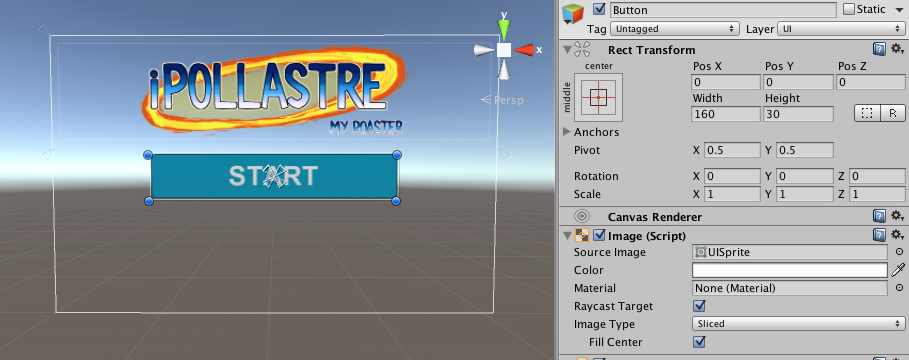
Task: Open the anchor presets box (middle center)
Action: 598,97
